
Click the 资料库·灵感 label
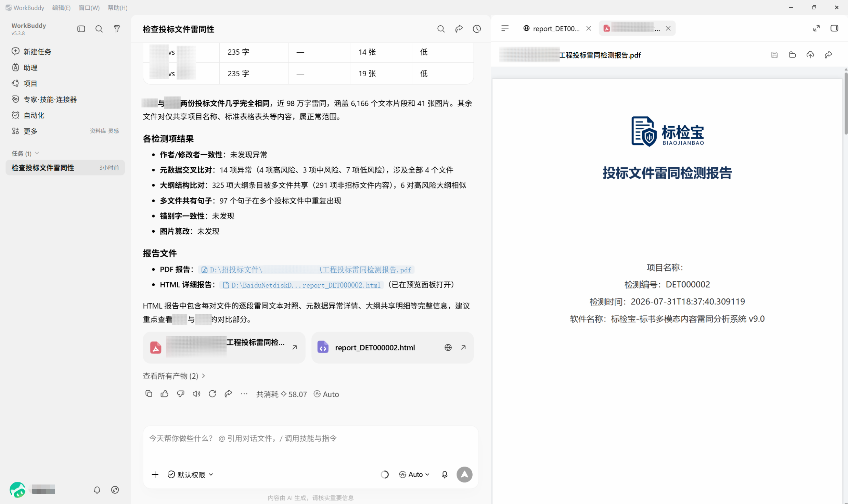coord(104,131)
